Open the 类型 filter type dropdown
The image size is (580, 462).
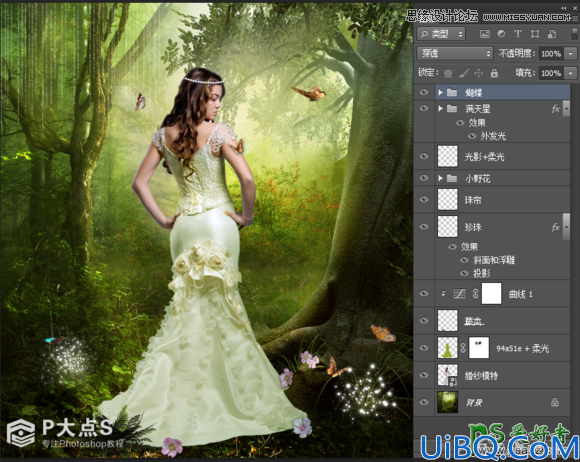pos(441,34)
